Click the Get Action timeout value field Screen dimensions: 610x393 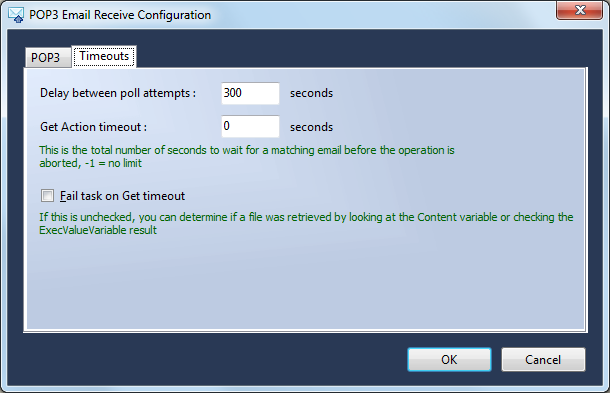[x=250, y=126]
